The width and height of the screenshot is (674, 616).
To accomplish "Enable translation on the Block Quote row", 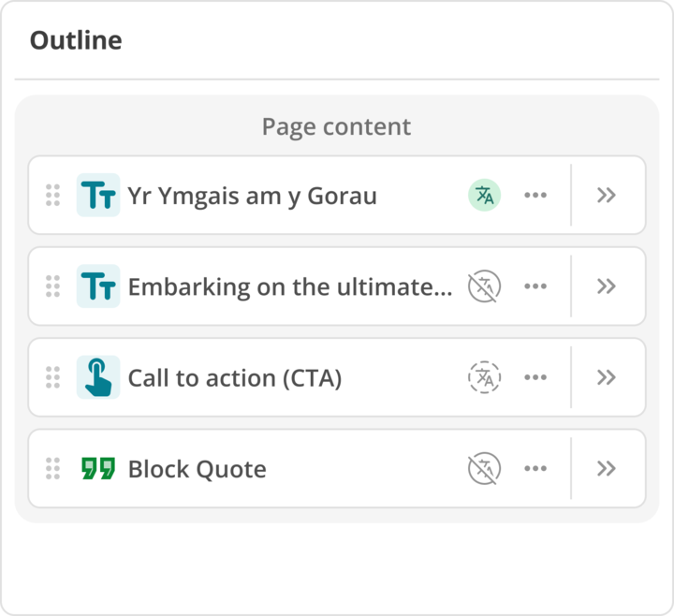I will pos(484,468).
